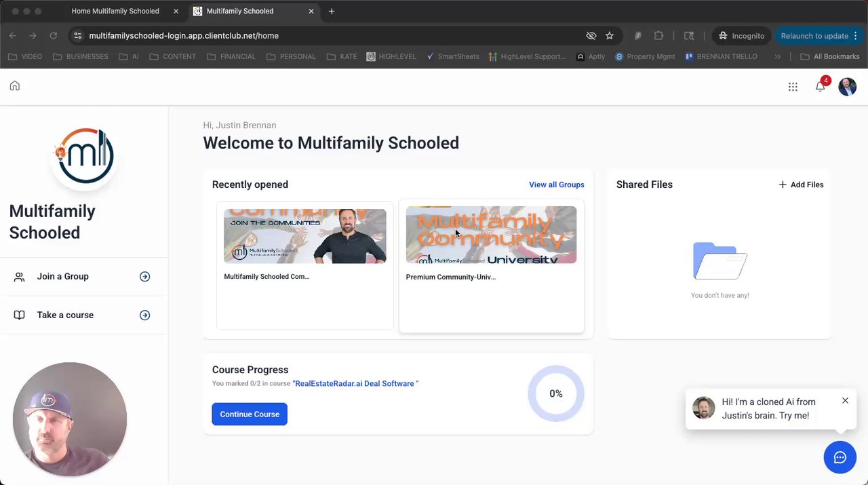
Task: Click the Incognito indicator
Action: pos(741,35)
